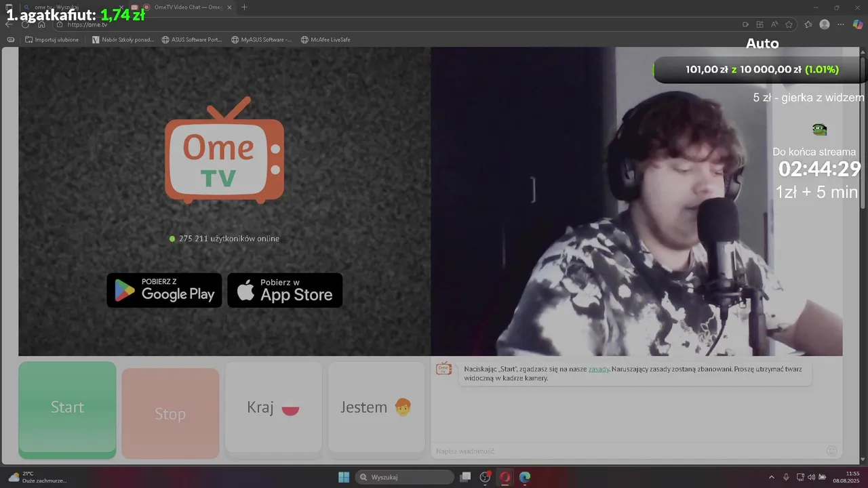Click the small OmeTV avatar in chat

tap(444, 369)
